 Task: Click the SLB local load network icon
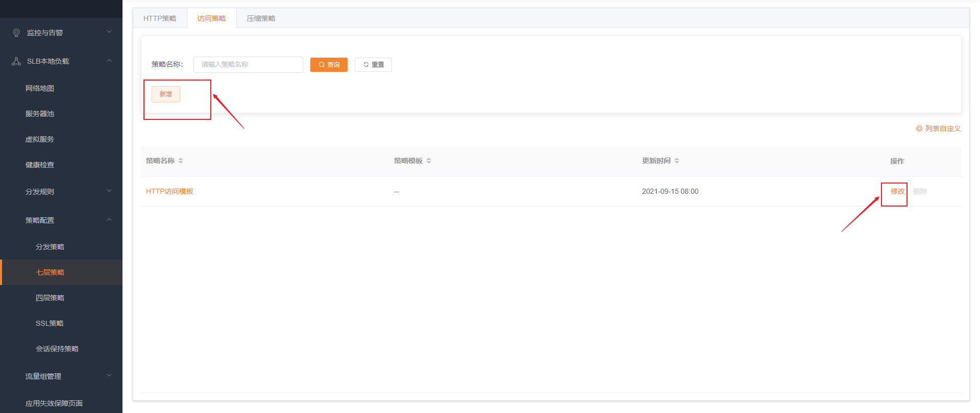(x=16, y=61)
